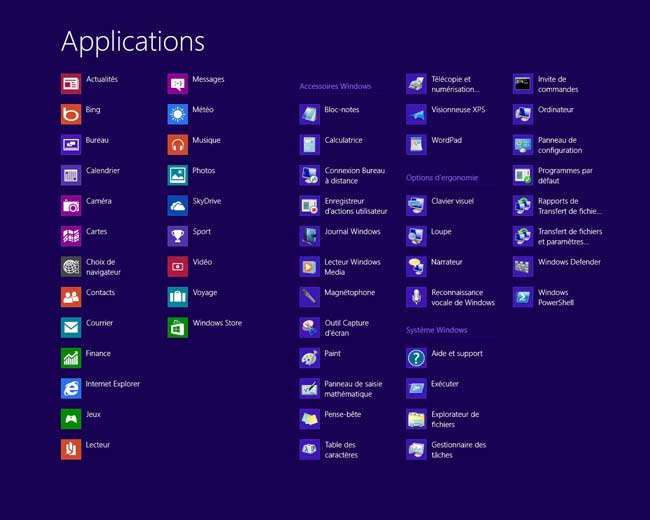The width and height of the screenshot is (650, 520).
Task: Launch the Narrateur icon
Action: [x=416, y=266]
